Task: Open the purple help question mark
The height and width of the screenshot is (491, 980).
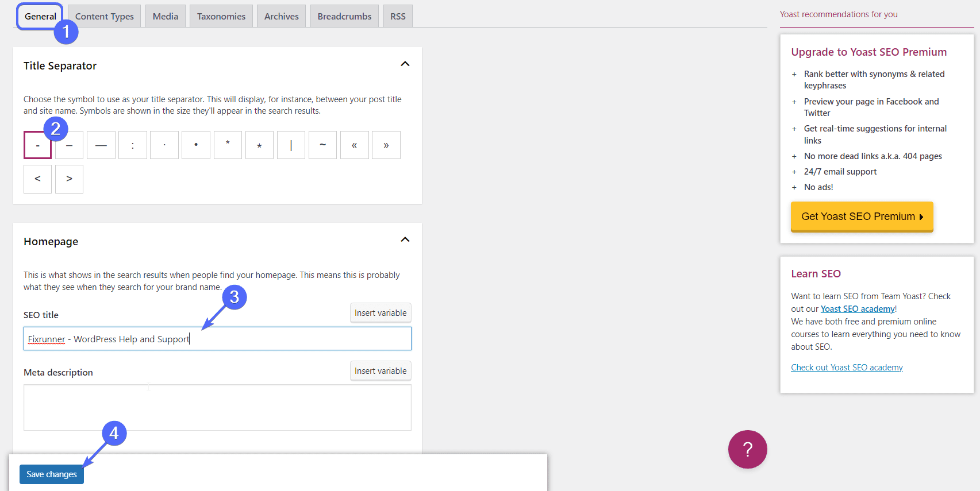Action: click(748, 450)
